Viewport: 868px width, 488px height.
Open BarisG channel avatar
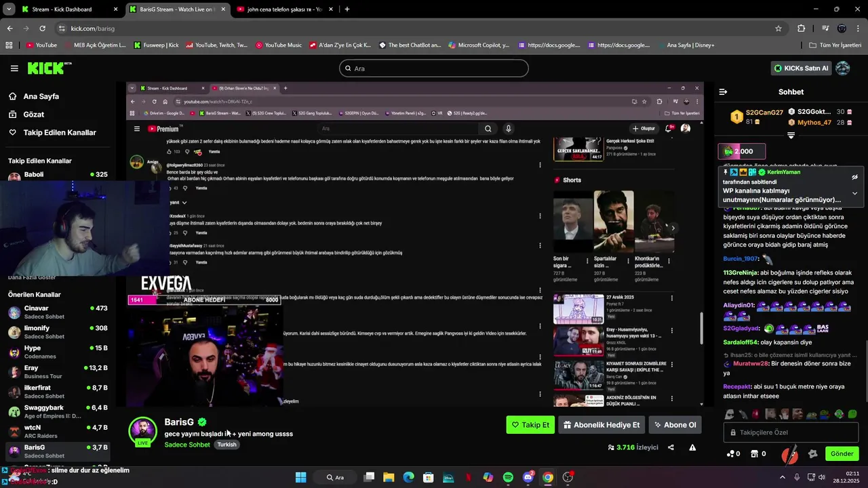point(143,431)
